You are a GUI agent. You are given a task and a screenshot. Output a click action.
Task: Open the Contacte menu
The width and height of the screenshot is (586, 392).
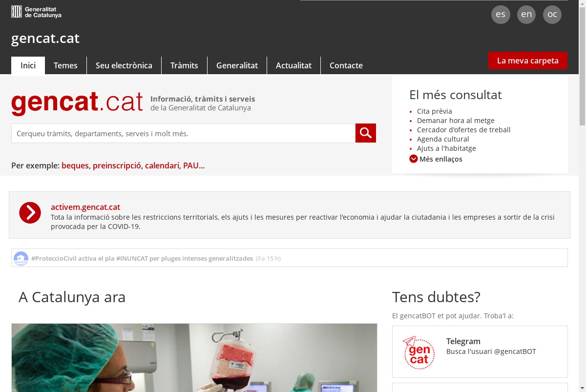tap(346, 65)
